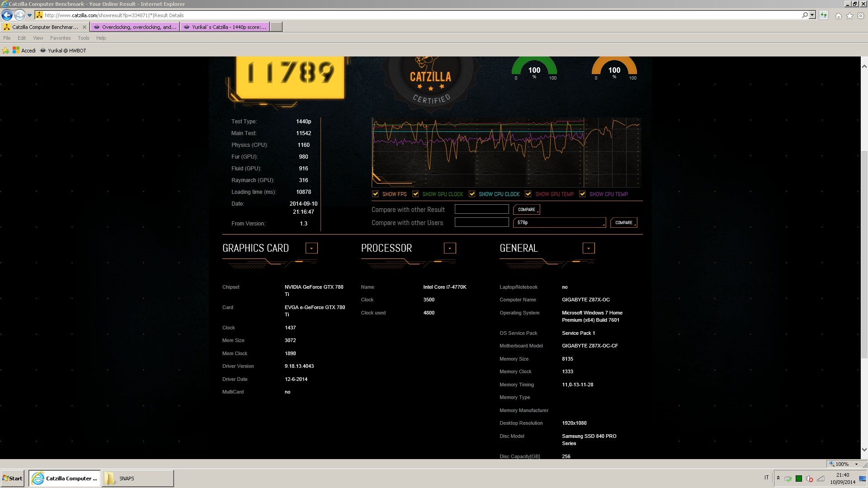Switch to the Catzilla Computer Benchmark tab

coord(44,27)
